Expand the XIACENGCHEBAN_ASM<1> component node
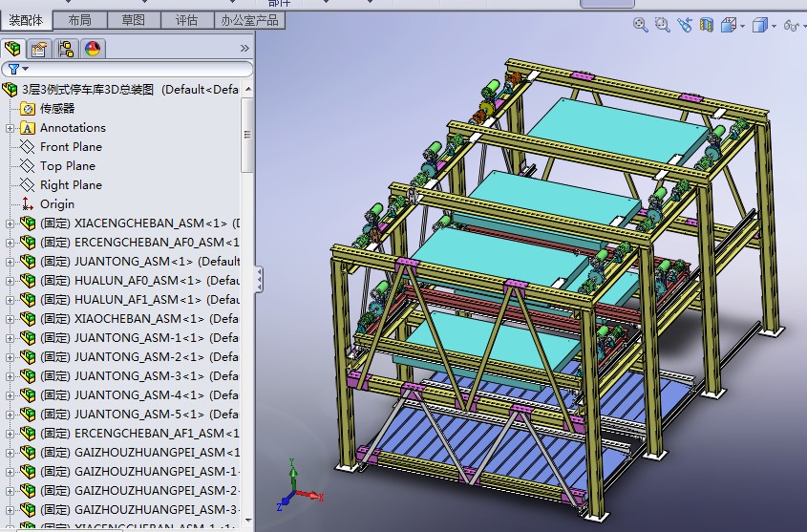Image resolution: width=807 pixels, height=532 pixels. [x=11, y=223]
